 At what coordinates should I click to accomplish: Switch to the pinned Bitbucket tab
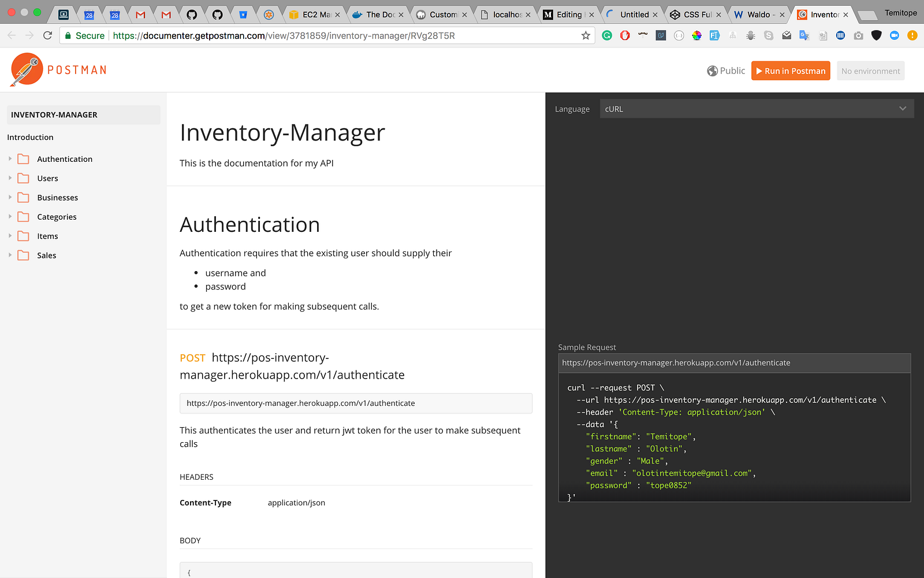[243, 14]
